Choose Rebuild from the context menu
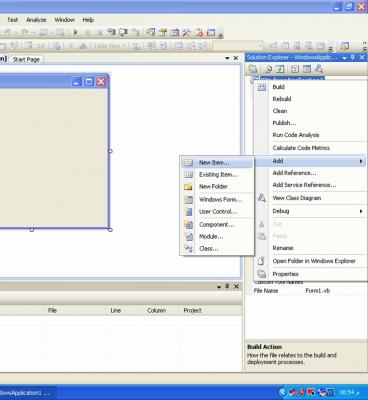368x400 pixels. coord(282,99)
